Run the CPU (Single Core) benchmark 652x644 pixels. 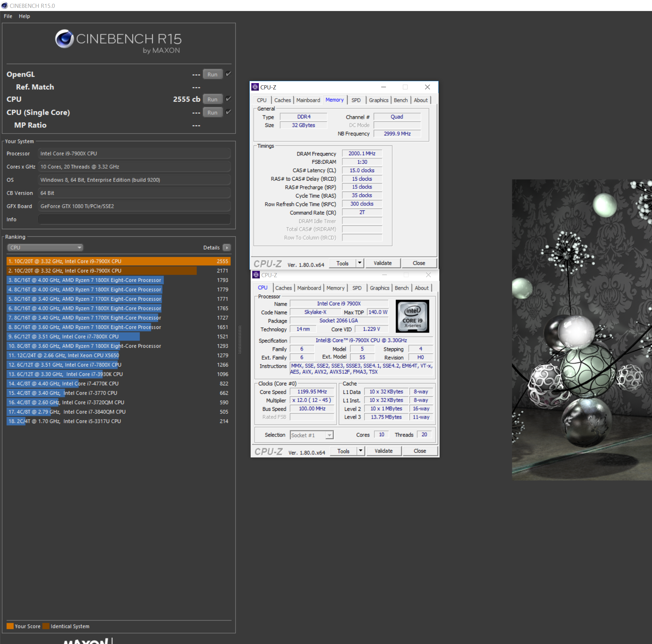212,112
